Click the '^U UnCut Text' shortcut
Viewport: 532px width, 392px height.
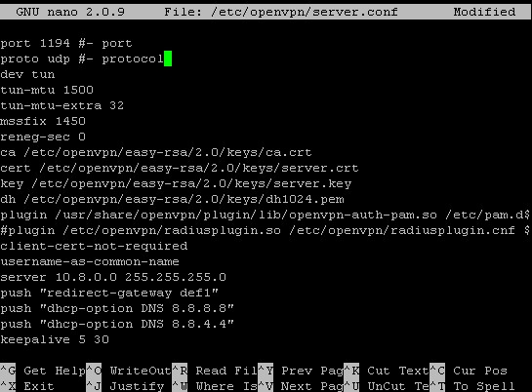click(x=387, y=386)
